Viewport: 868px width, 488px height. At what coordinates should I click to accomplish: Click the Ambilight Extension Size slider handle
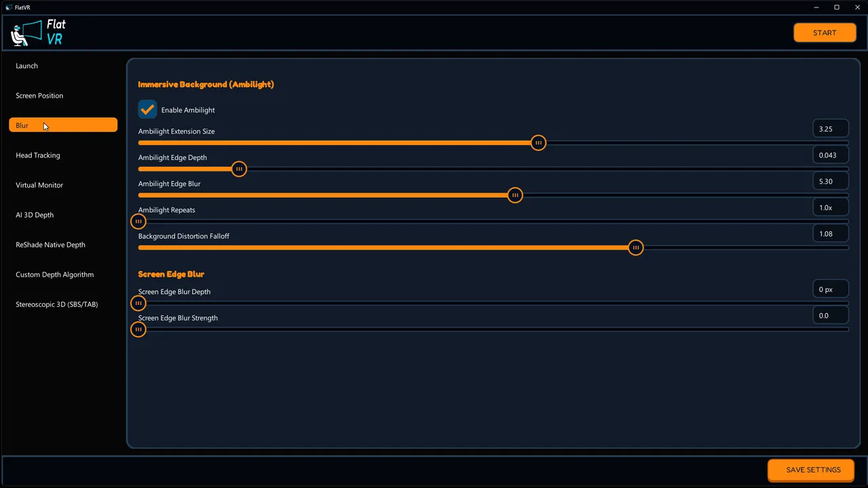point(538,143)
